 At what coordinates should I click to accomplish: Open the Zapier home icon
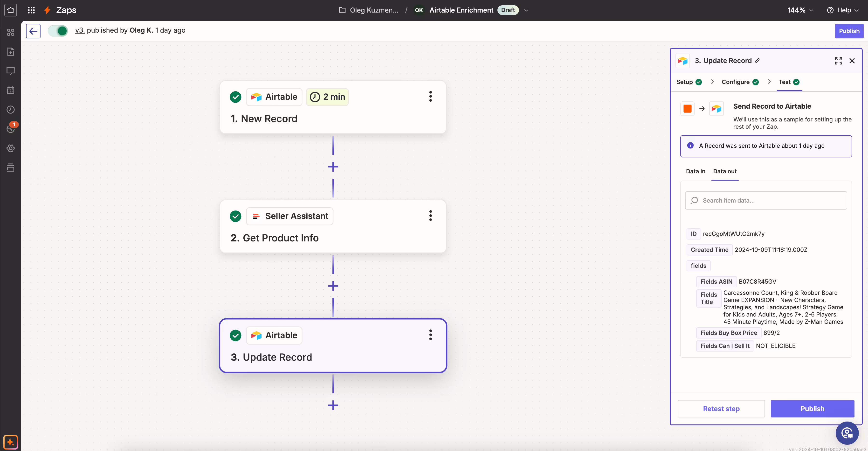pos(10,10)
